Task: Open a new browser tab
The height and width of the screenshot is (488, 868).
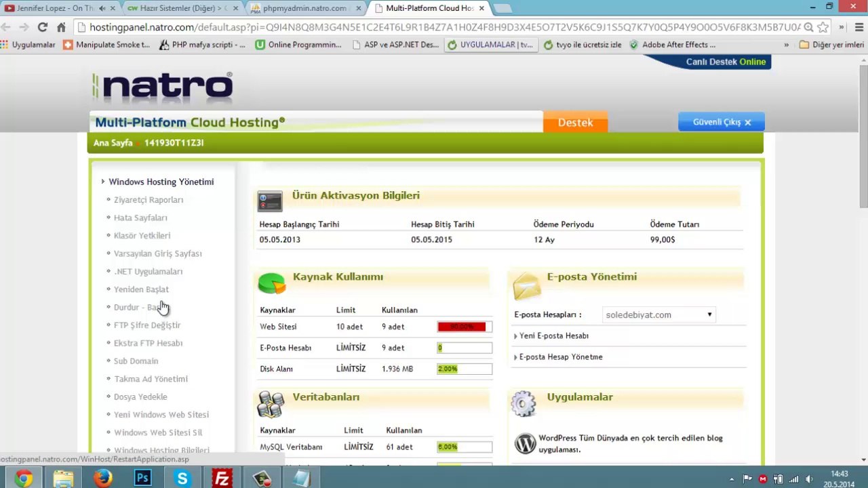Action: point(502,8)
